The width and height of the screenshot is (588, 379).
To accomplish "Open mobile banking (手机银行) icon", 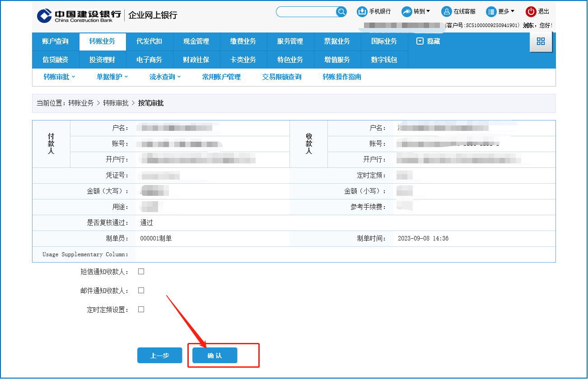I will pos(362,12).
